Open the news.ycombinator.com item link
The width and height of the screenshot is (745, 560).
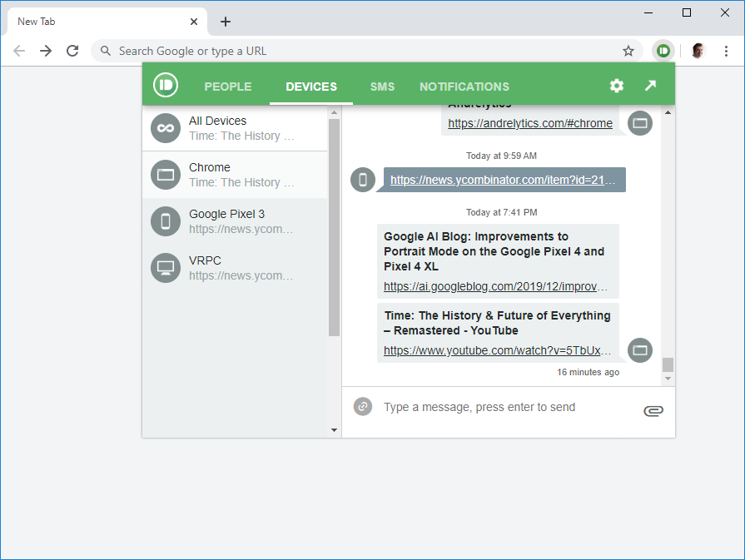[x=503, y=180]
